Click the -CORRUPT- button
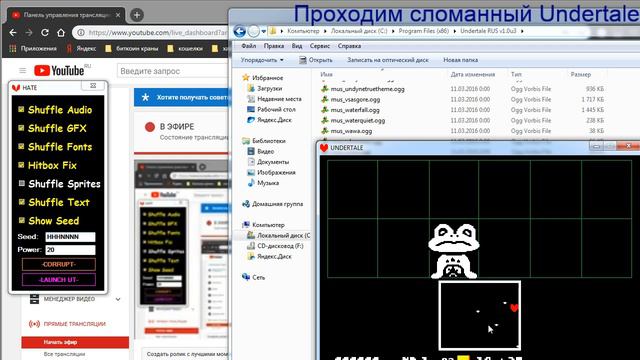This screenshot has width=640, height=360. click(59, 264)
